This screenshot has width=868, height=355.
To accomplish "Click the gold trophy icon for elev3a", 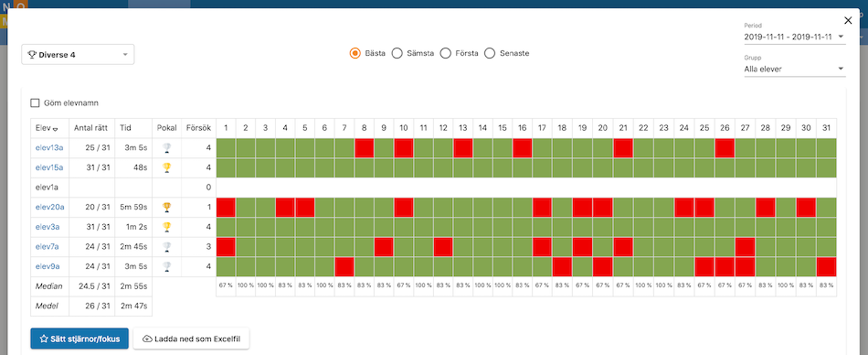I will click(166, 227).
